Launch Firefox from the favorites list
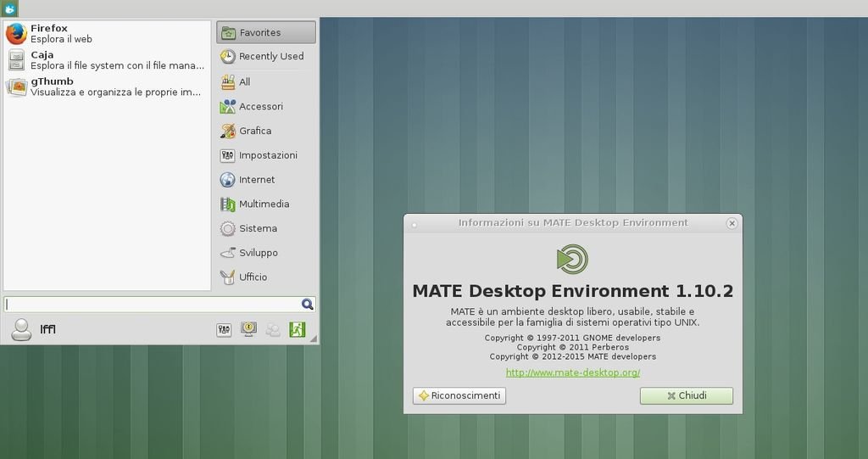Viewport: 868px width, 459px height. pos(51,34)
